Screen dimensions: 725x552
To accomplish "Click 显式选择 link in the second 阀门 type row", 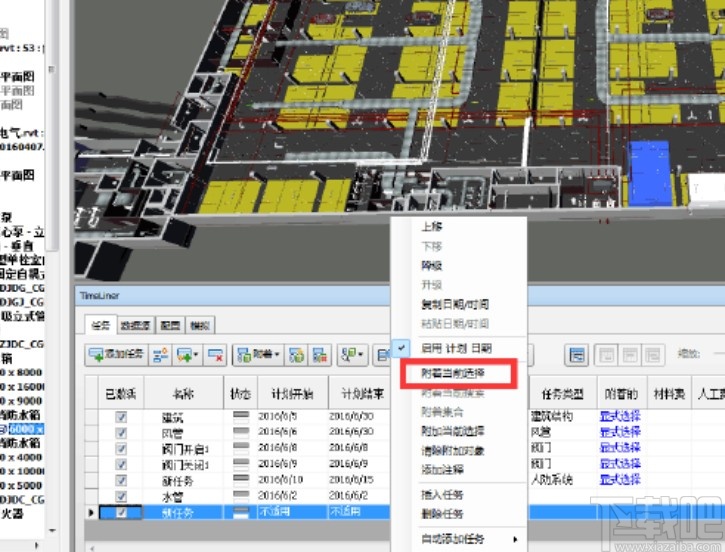I will tap(620, 463).
